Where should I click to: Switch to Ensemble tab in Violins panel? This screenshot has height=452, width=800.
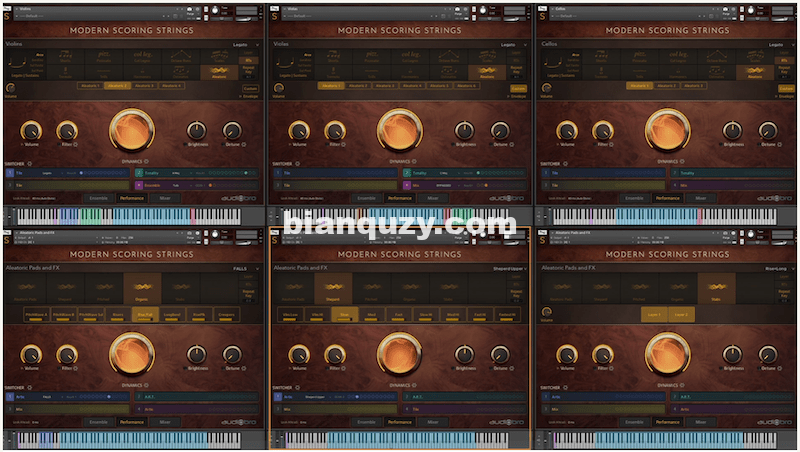click(x=98, y=198)
